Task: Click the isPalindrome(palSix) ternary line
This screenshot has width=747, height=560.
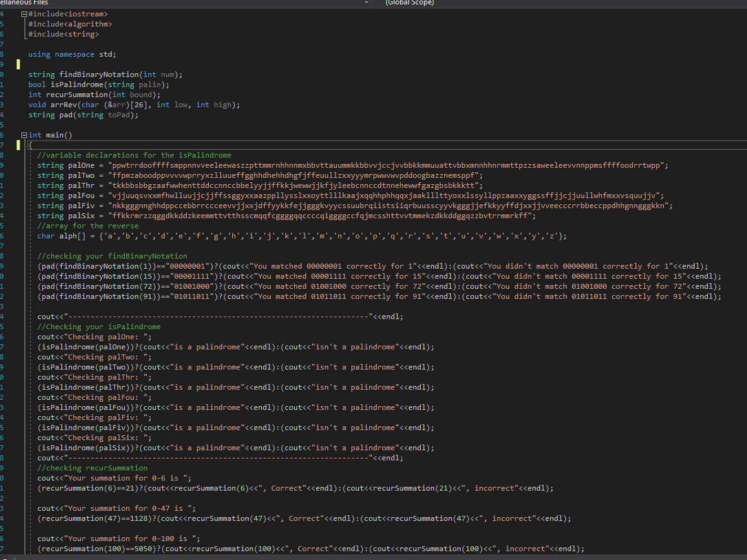Action: click(236, 448)
